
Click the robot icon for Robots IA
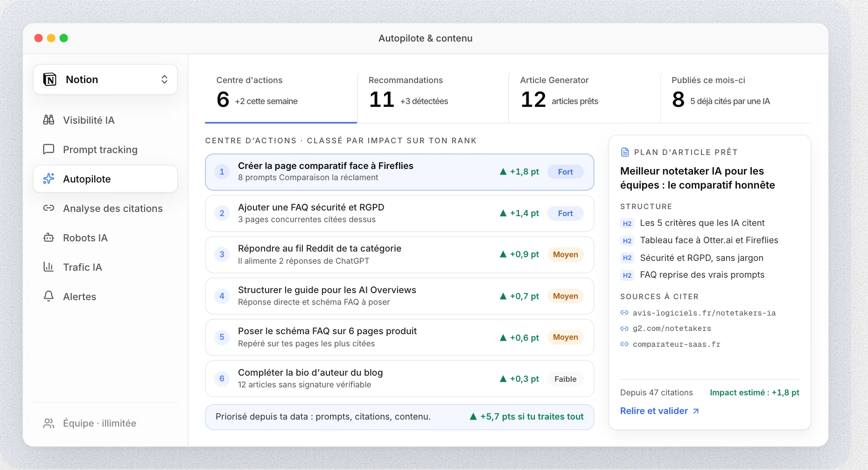coord(49,238)
